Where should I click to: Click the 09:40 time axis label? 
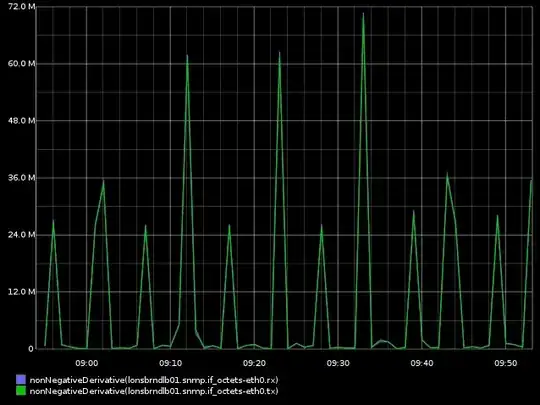(x=422, y=363)
